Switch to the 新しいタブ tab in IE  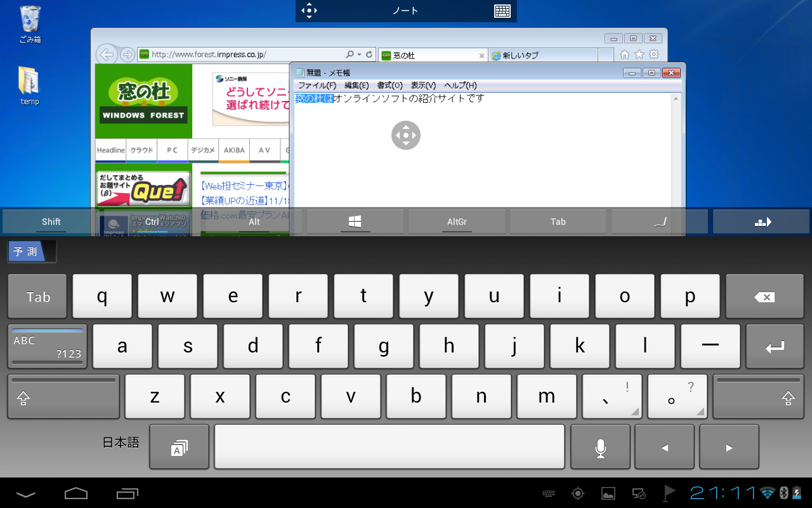pos(542,55)
